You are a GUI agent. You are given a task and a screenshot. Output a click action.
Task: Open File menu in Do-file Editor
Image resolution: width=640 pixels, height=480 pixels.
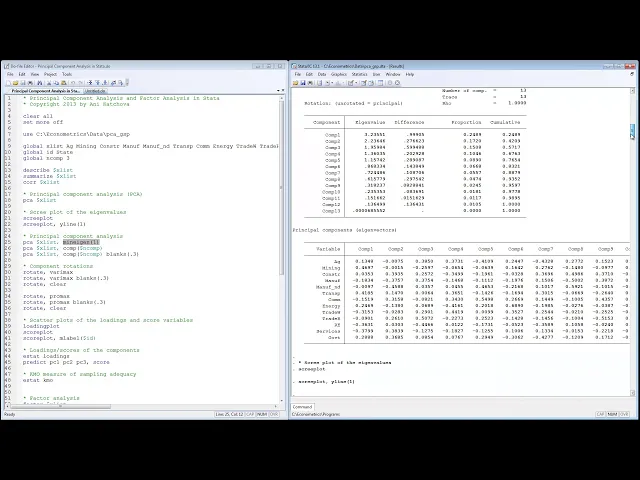click(10, 74)
